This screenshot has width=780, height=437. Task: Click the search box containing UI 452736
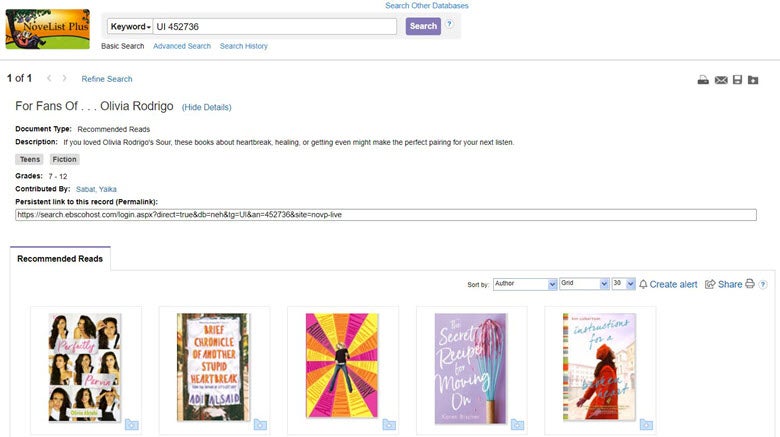click(x=275, y=26)
